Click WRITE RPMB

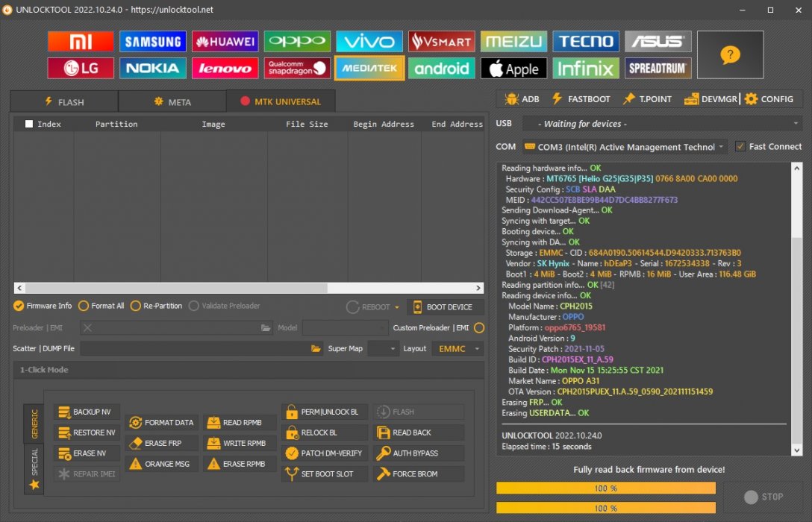(x=239, y=444)
